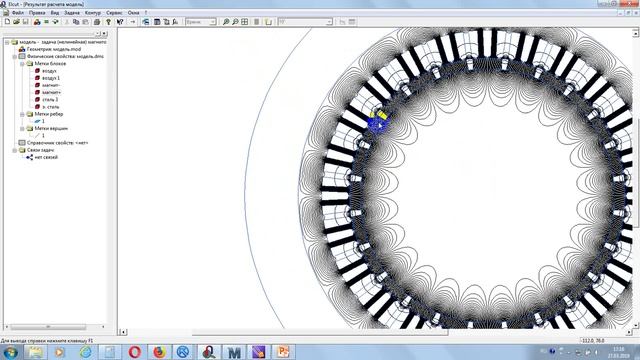Screen dimensions: 640x360
Task: Click the Zoom out magnifier icon
Action: pyautogui.click(x=236, y=22)
